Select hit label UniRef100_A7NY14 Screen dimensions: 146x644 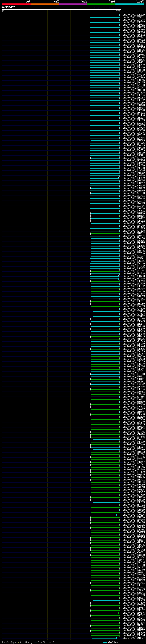point(134,628)
